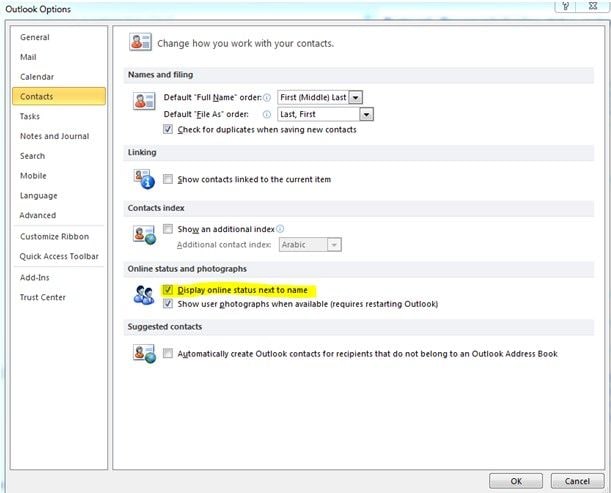Click the contacts card icon beside the page heading

click(x=140, y=42)
